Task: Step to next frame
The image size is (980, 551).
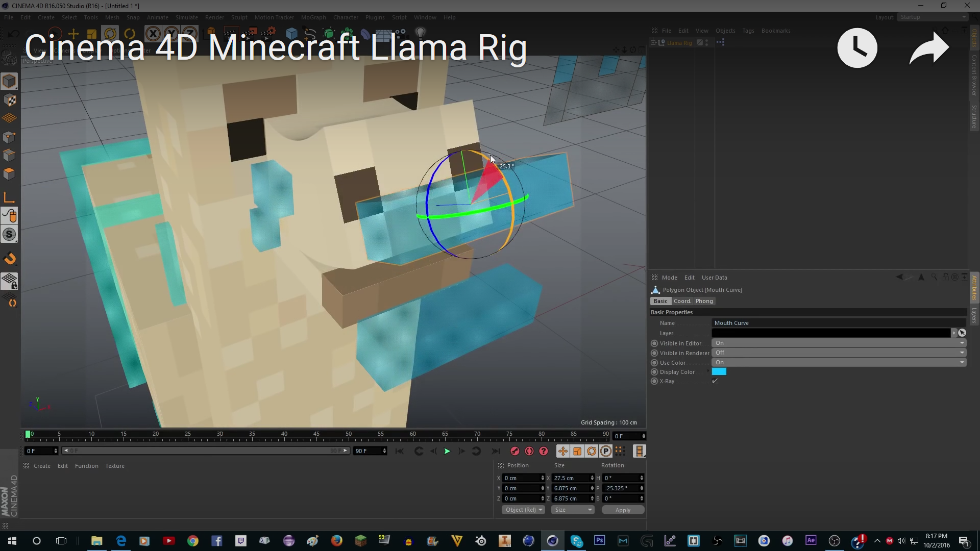Action: (x=461, y=451)
